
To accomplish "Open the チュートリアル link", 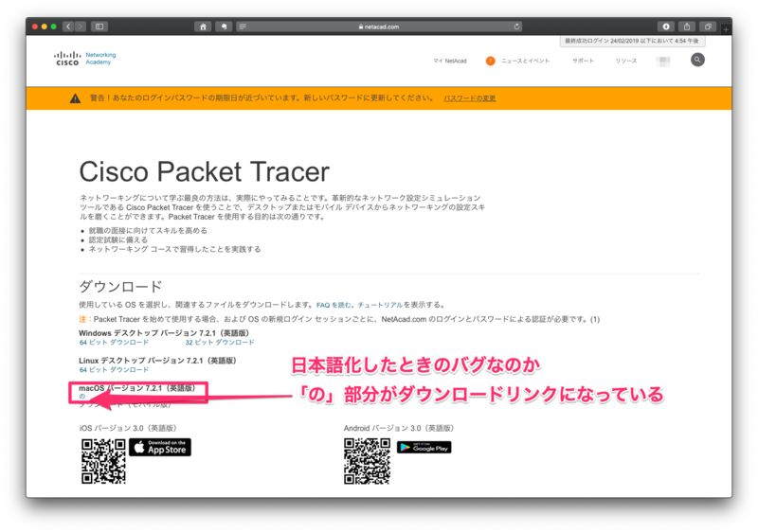I will click(x=380, y=305).
